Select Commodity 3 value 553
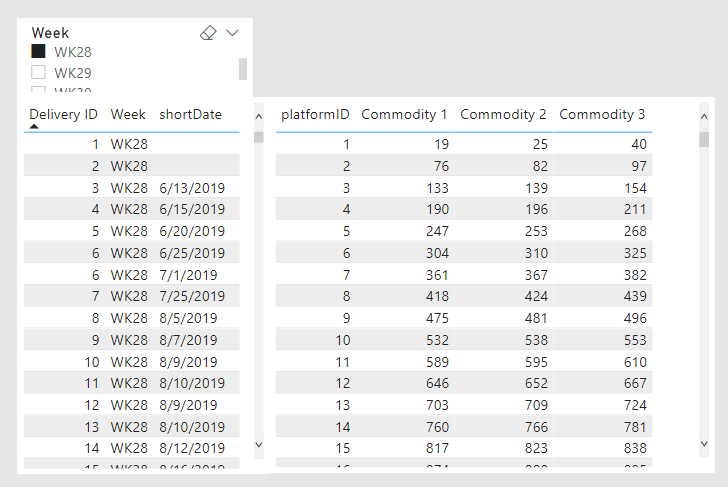728x487 pixels. (x=635, y=340)
